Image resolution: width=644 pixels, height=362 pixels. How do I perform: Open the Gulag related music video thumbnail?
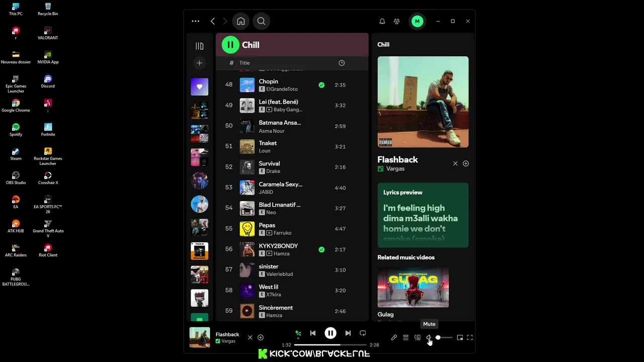[x=413, y=287]
